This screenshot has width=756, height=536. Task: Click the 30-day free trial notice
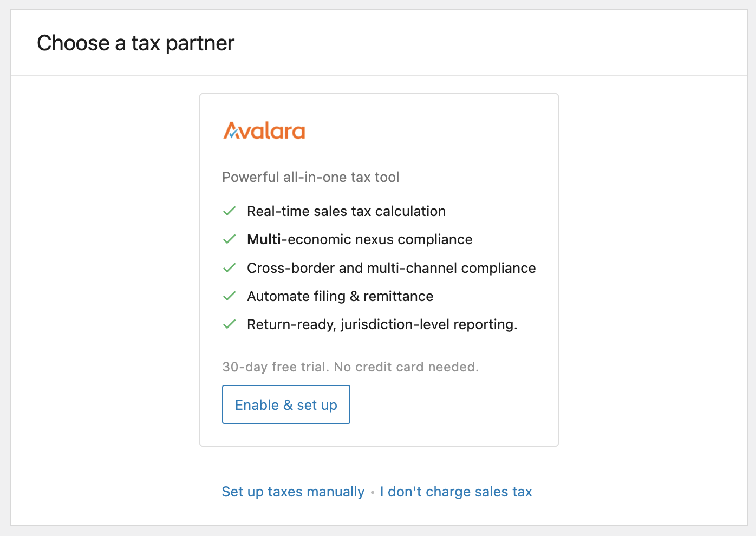(350, 367)
